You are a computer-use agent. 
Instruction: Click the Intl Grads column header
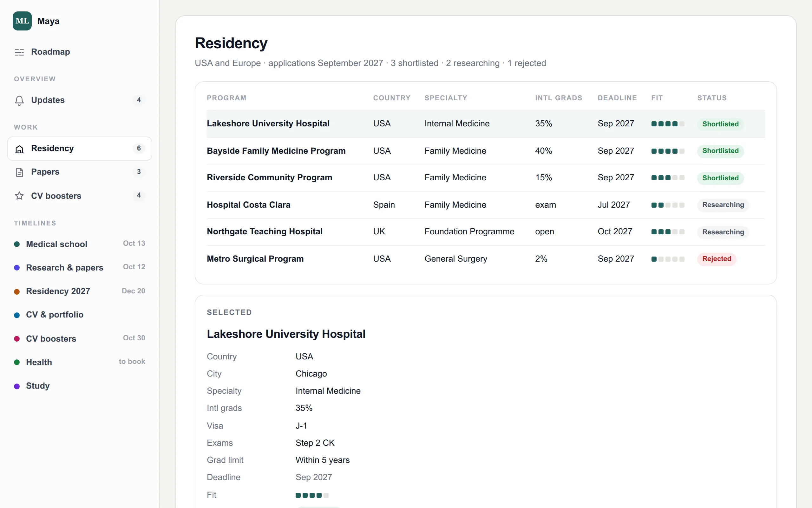[559, 98]
